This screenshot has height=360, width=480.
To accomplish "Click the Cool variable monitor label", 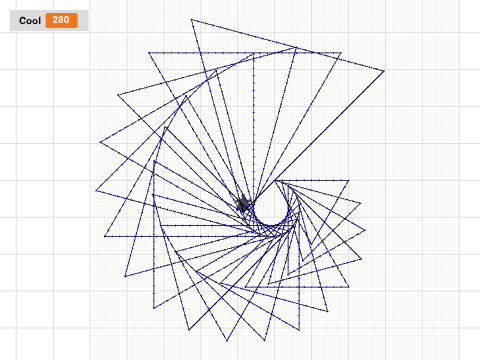I will coord(30,21).
